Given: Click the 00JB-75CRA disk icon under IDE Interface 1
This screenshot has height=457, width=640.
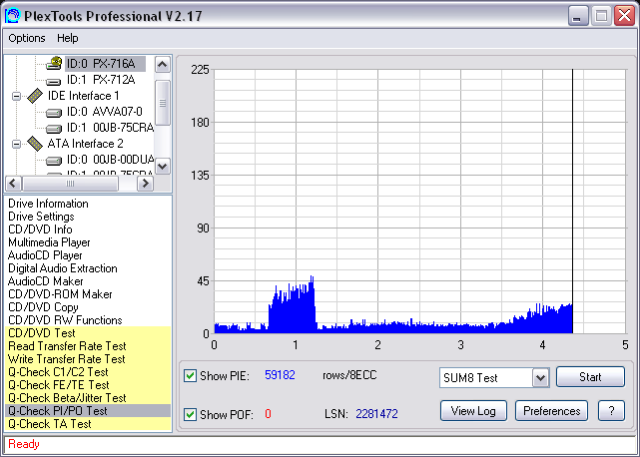Looking at the screenshot, I should [x=53, y=129].
